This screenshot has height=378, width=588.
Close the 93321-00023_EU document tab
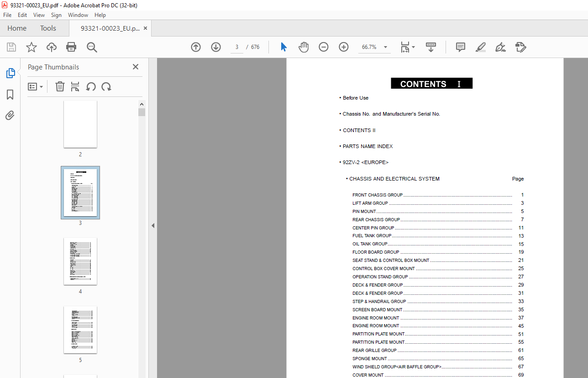click(x=146, y=28)
